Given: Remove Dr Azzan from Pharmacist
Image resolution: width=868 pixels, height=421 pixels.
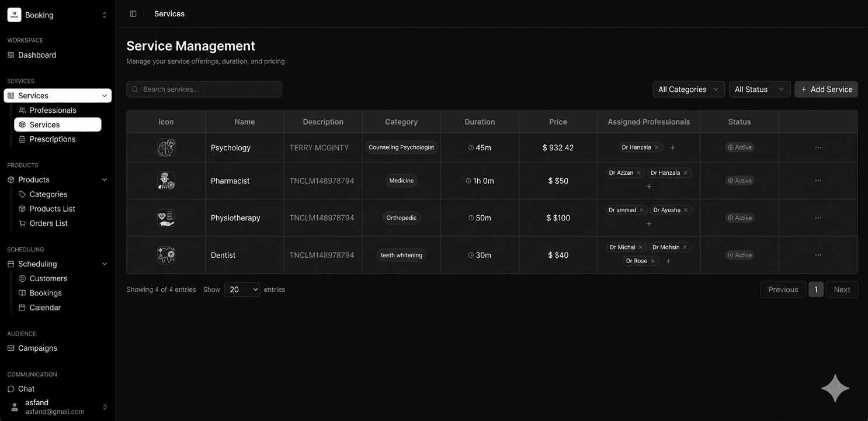Looking at the screenshot, I should point(638,173).
